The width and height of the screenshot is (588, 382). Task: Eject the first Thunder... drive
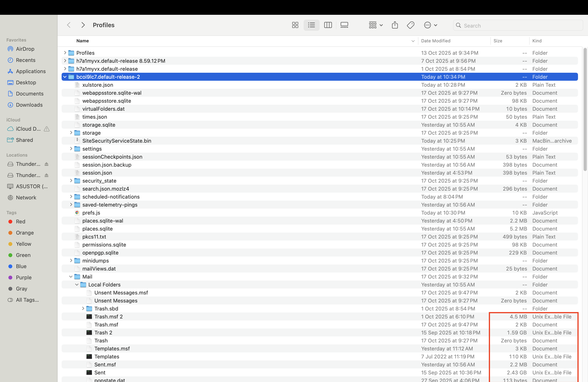click(x=46, y=164)
